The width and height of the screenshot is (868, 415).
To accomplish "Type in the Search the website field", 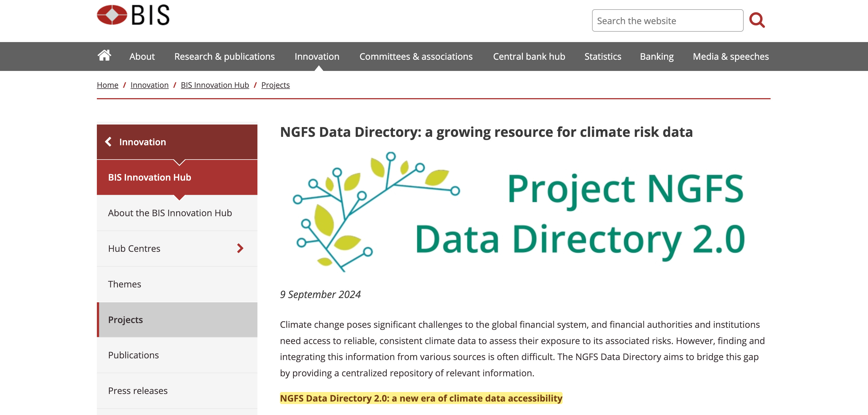I will tap(667, 21).
